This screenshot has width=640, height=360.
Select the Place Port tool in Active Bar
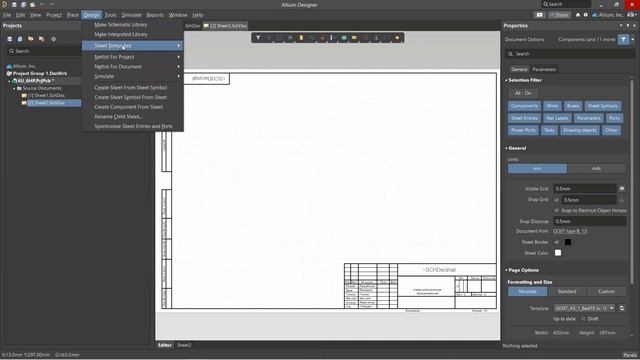[x=354, y=38]
